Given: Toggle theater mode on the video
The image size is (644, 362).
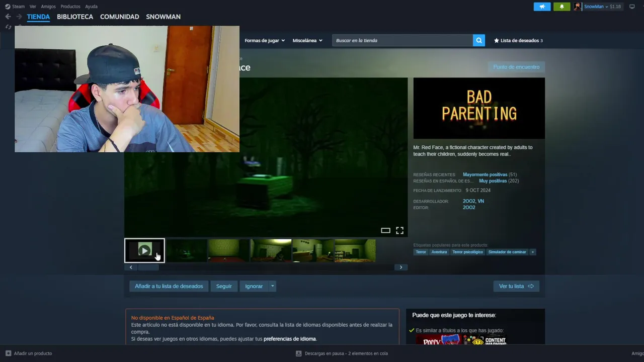Looking at the screenshot, I should click(385, 230).
